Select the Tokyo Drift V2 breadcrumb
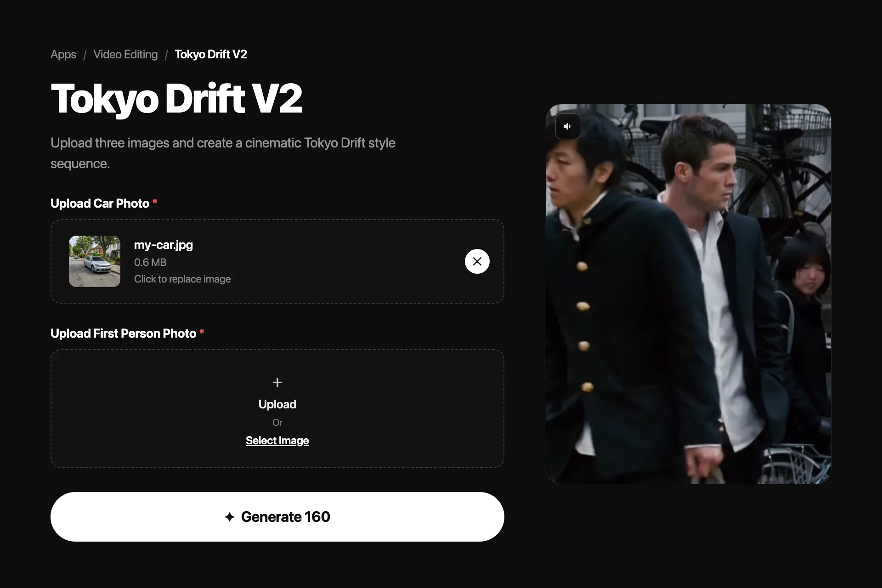Screen dimensions: 882x588 (x=211, y=54)
